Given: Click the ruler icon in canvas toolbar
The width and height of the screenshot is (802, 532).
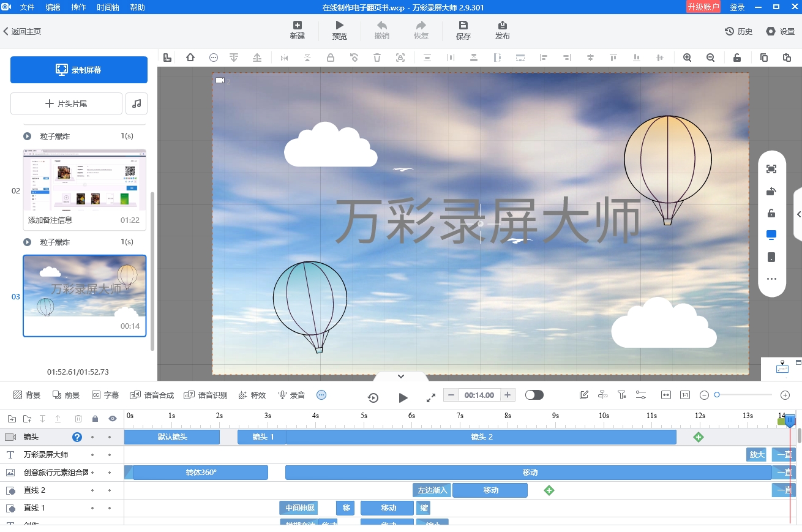Looking at the screenshot, I should point(167,58).
